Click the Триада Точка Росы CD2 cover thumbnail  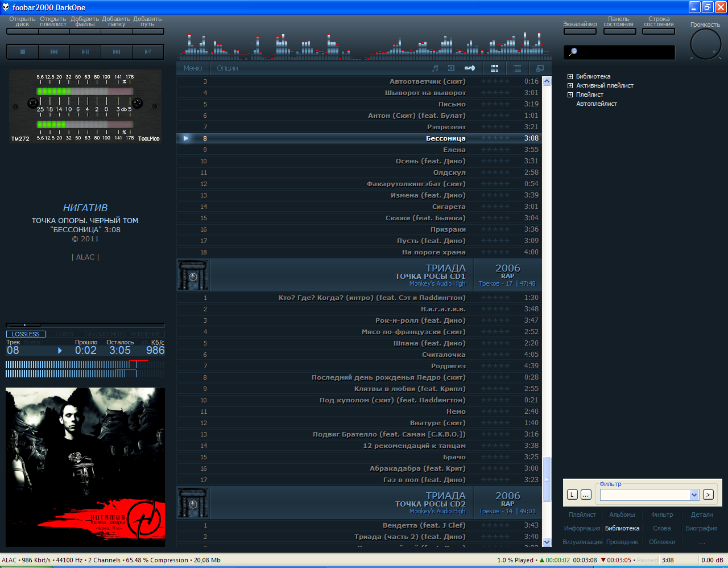pos(193,503)
